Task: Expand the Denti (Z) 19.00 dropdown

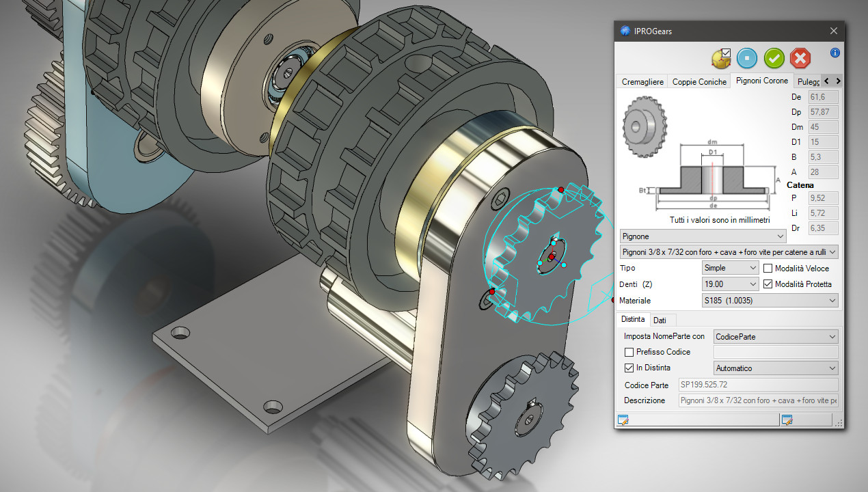Action: pyautogui.click(x=731, y=284)
